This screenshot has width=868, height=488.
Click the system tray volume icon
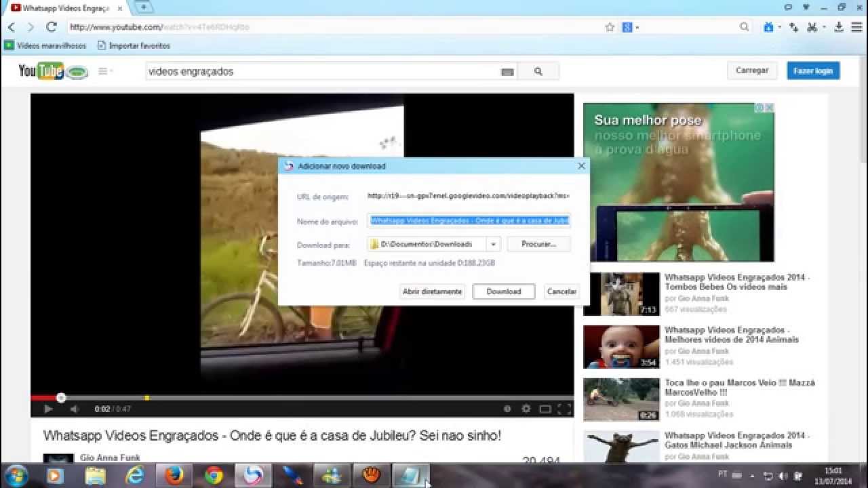point(783,476)
